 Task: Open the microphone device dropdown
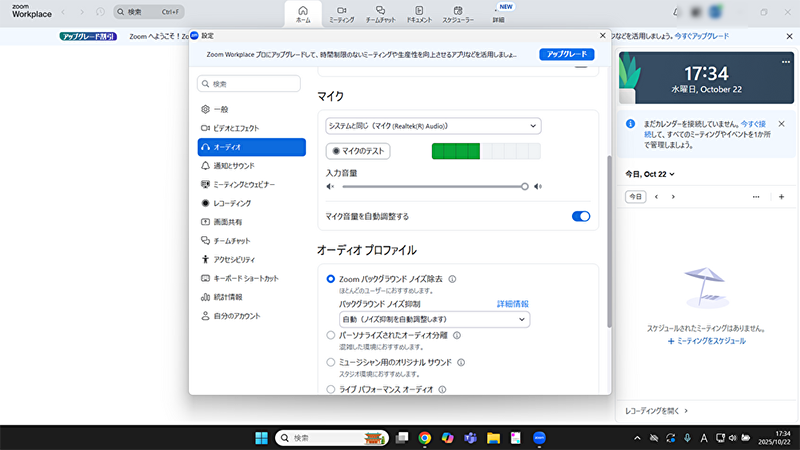(x=433, y=126)
